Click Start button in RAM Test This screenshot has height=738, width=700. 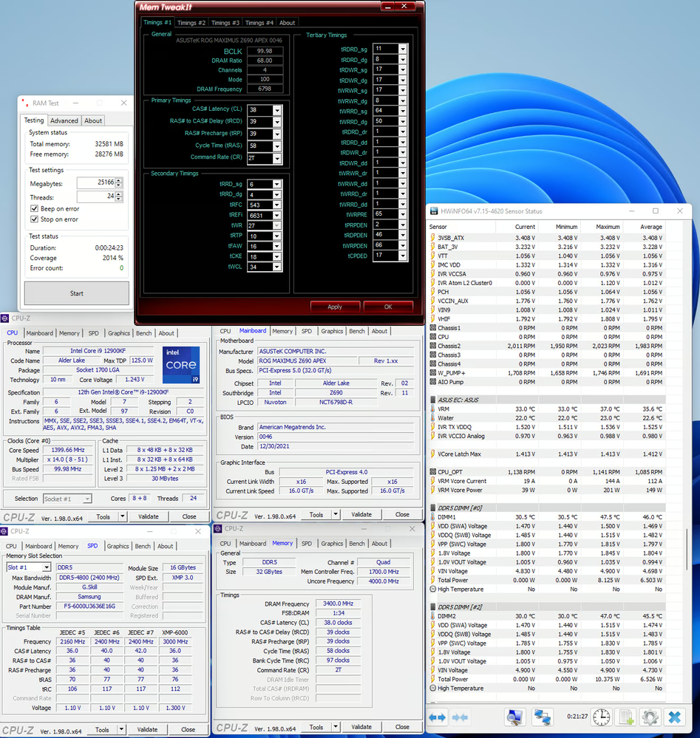77,293
